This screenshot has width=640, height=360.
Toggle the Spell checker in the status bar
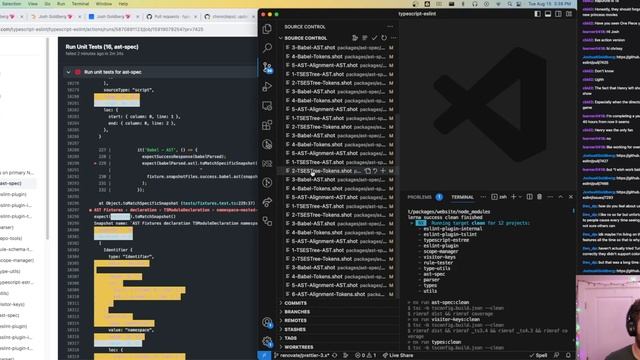click(538, 356)
